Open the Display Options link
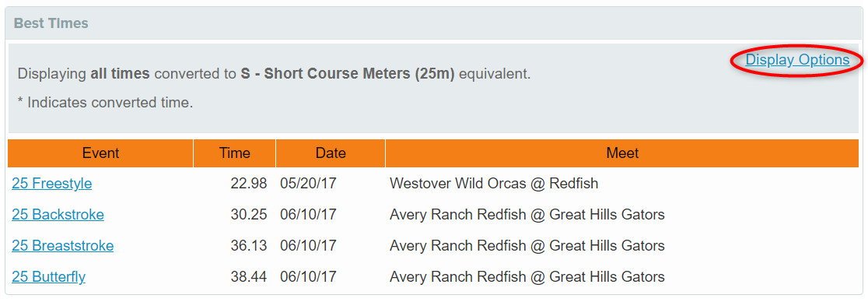The image size is (868, 302). [x=797, y=60]
